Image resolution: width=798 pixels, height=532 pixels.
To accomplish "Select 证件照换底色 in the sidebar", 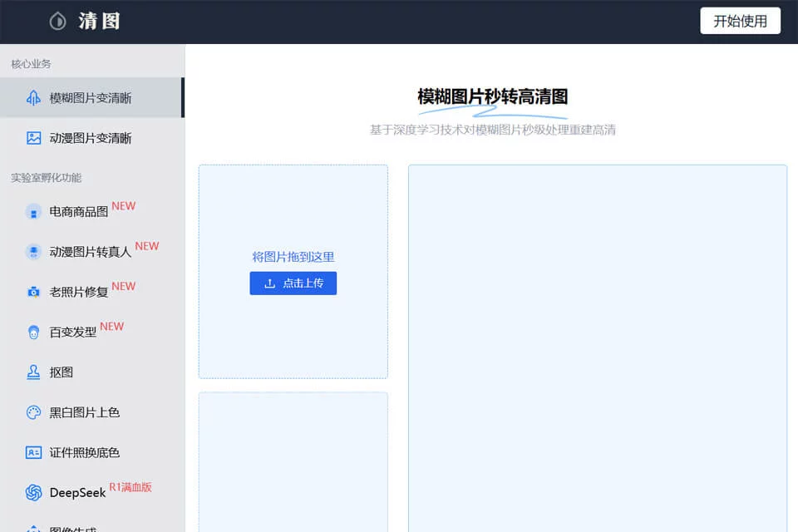I will click(x=92, y=452).
